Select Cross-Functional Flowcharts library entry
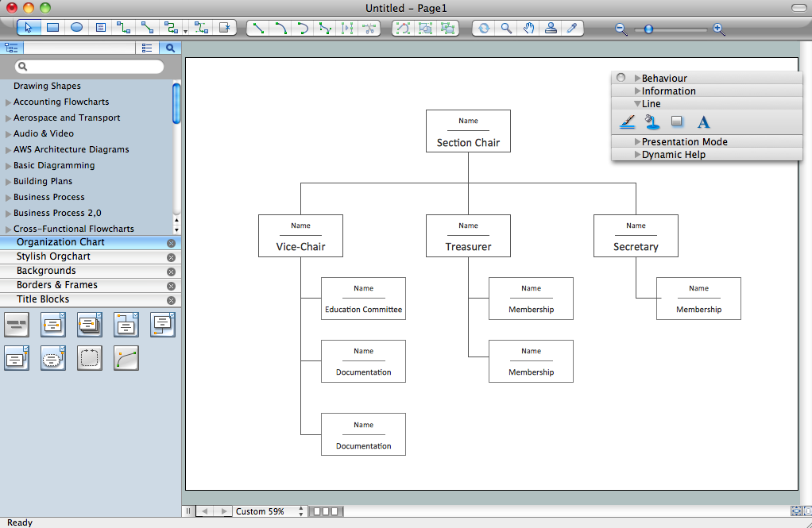Image resolution: width=812 pixels, height=528 pixels. [74, 229]
